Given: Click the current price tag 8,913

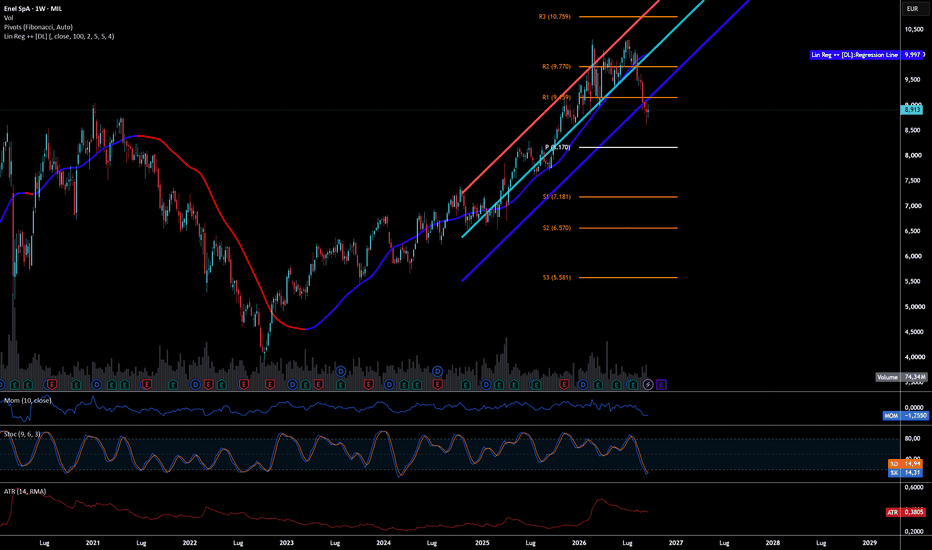Looking at the screenshot, I should [912, 109].
